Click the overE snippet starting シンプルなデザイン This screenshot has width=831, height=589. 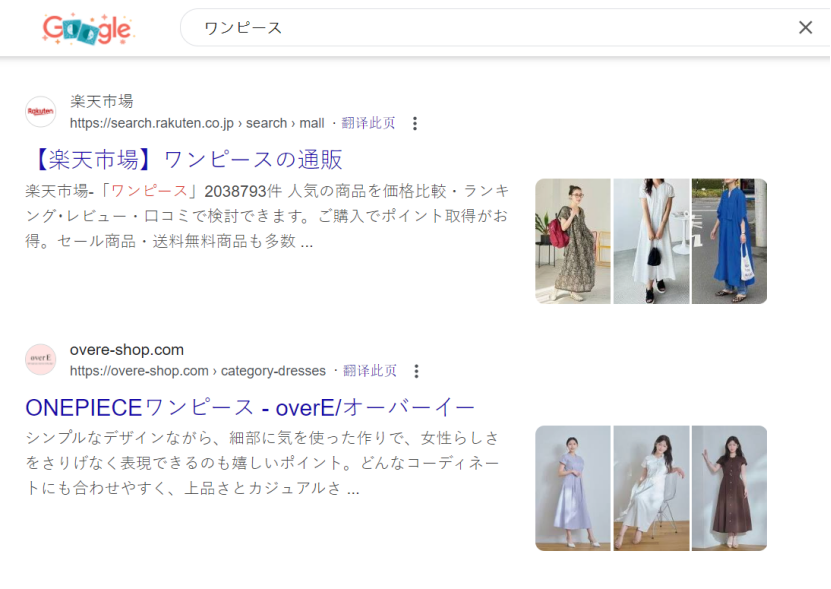click(262, 463)
